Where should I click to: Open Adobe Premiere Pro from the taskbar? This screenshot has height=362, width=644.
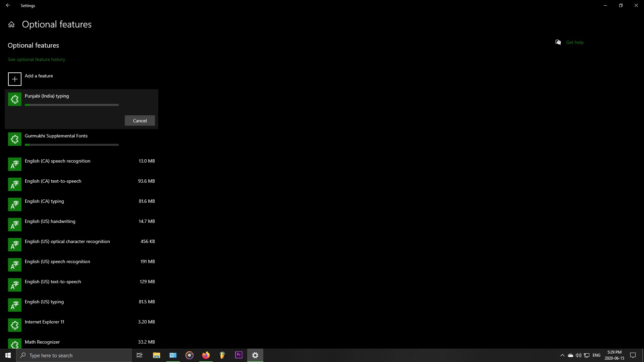pos(238,355)
